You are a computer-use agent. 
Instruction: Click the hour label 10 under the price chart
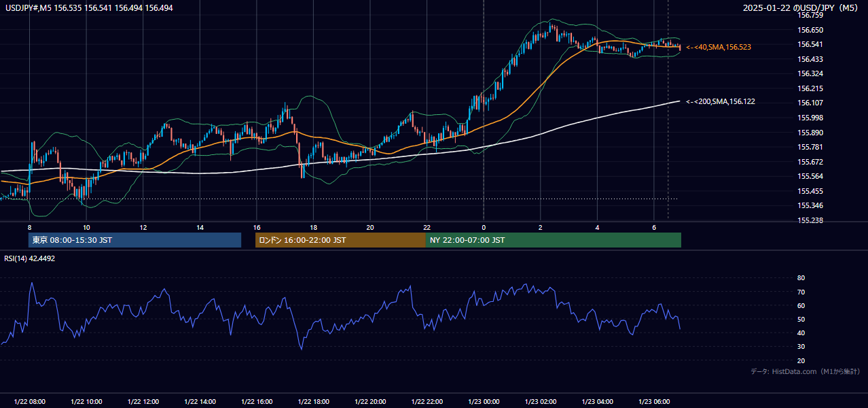[x=86, y=227]
